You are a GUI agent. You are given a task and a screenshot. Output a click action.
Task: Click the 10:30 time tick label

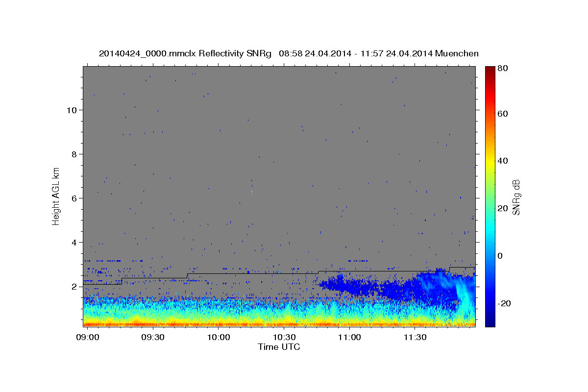(x=284, y=338)
